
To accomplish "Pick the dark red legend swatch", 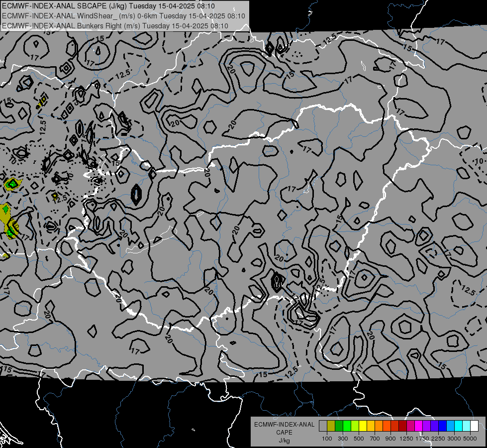I will pos(402,426).
